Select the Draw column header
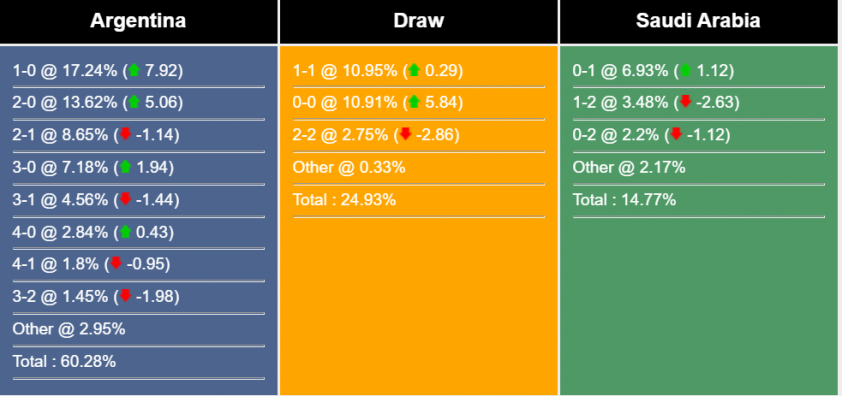842x396 pixels. (419, 21)
